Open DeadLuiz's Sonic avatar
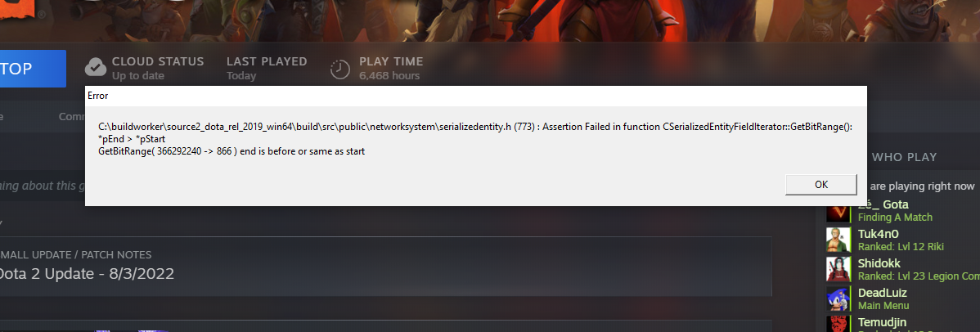 click(x=838, y=298)
